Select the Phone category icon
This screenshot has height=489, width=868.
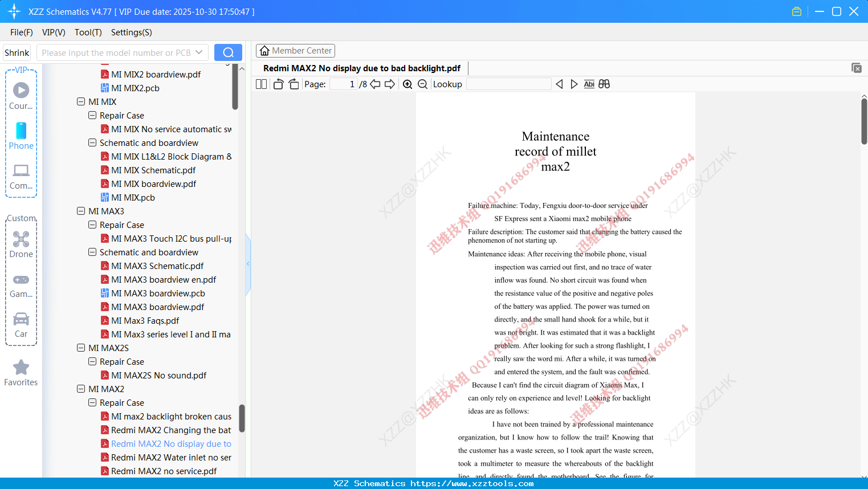coord(21,136)
